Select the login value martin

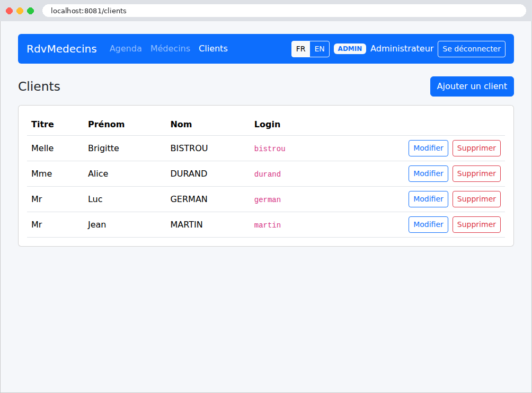click(x=268, y=225)
